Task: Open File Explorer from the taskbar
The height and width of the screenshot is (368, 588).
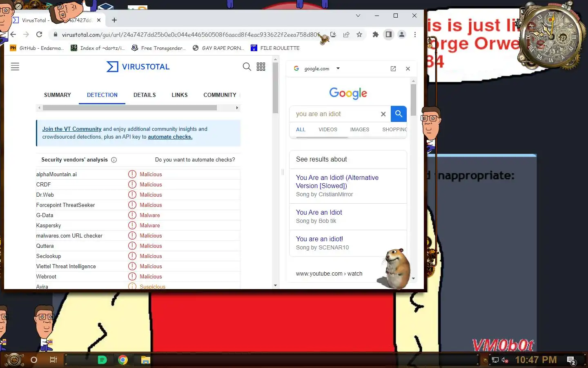Action: [146, 360]
